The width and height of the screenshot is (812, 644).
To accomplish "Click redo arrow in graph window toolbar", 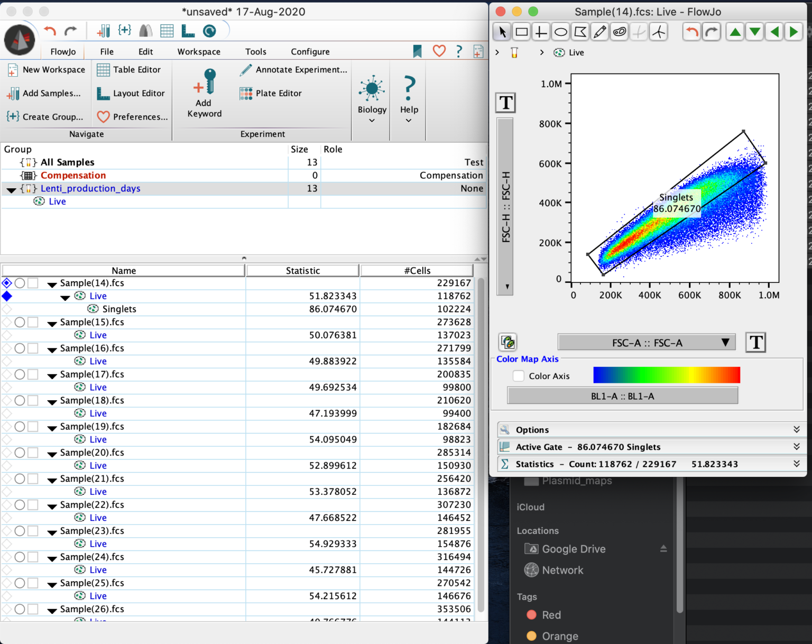I will (x=712, y=32).
